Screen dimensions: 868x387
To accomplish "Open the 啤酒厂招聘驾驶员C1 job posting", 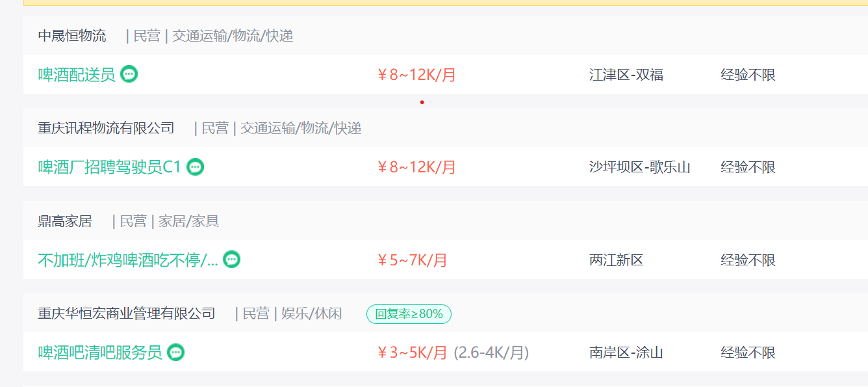I will 109,167.
